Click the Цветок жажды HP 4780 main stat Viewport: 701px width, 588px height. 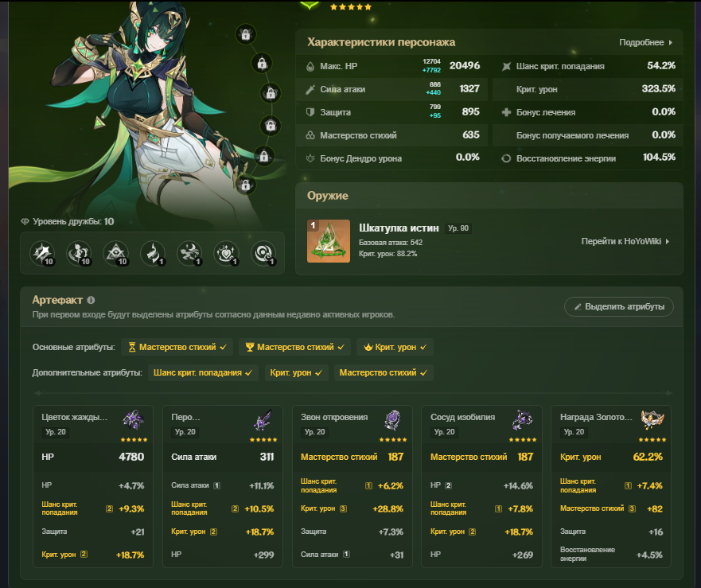(x=93, y=457)
